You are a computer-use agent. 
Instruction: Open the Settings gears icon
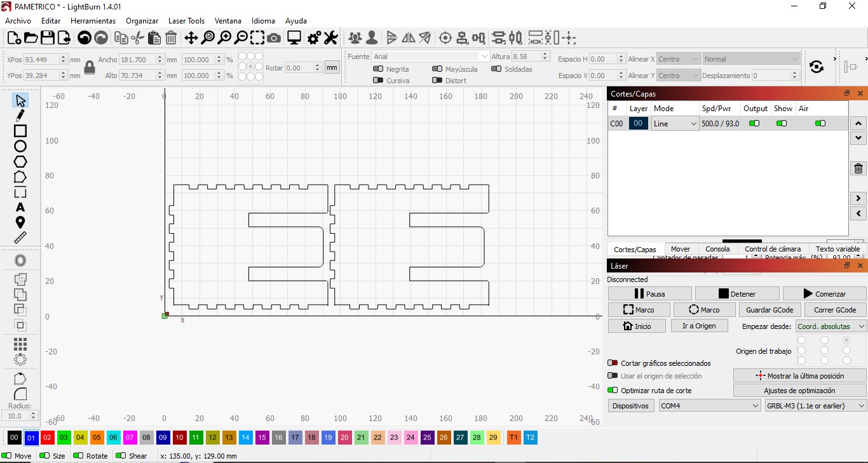coord(314,38)
